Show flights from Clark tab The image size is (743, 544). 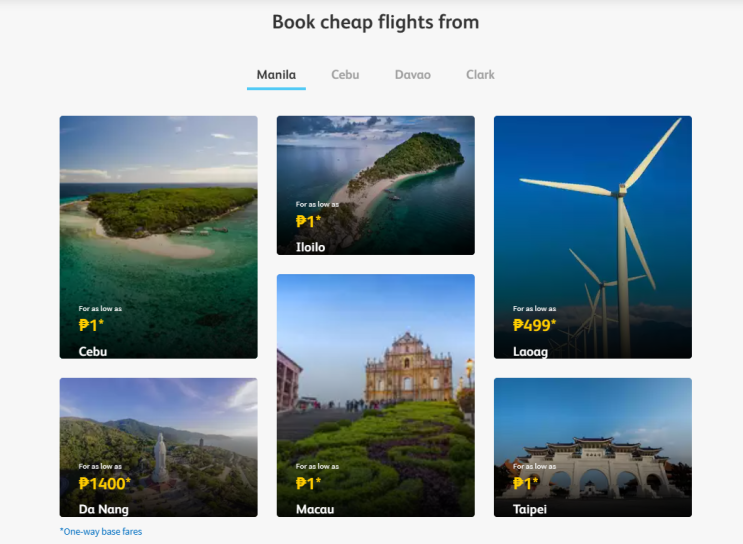click(x=480, y=75)
